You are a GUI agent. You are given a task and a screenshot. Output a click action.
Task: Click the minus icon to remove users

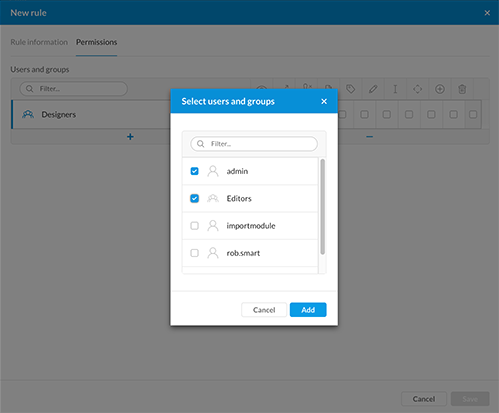[369, 137]
